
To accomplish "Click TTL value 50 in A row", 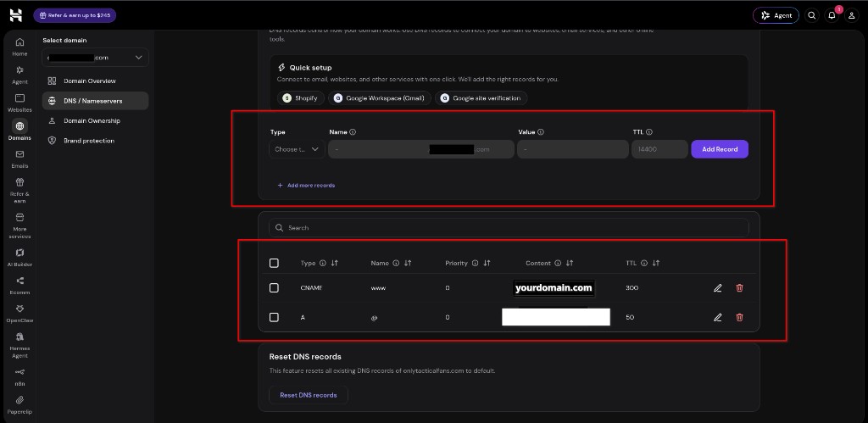I will pos(630,317).
